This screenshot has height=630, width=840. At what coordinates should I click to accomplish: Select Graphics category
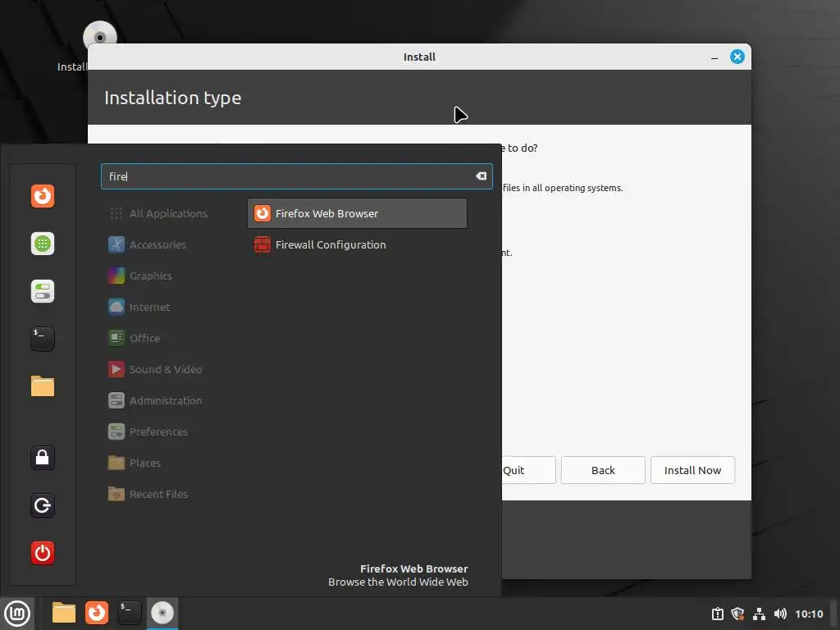(x=140, y=276)
